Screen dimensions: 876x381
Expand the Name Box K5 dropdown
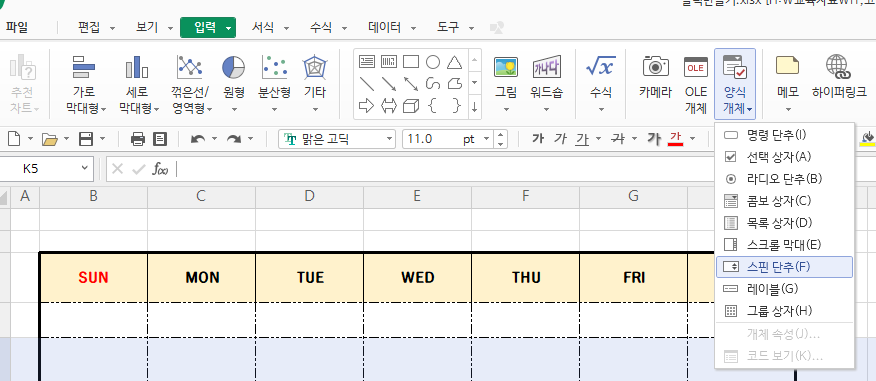click(x=84, y=168)
